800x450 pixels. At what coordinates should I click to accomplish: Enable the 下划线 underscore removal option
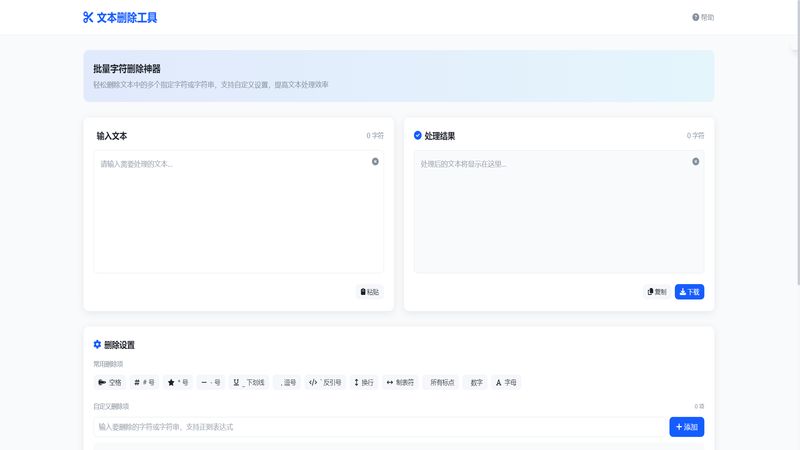point(249,382)
